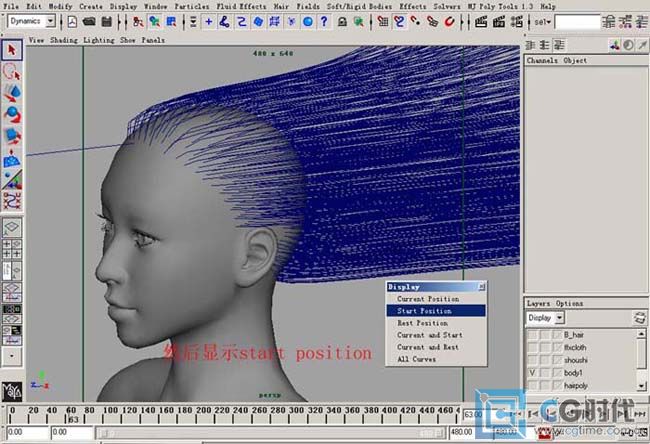The height and width of the screenshot is (444, 650).
Task: Choose Start Position from Display menu
Action: coord(423,311)
